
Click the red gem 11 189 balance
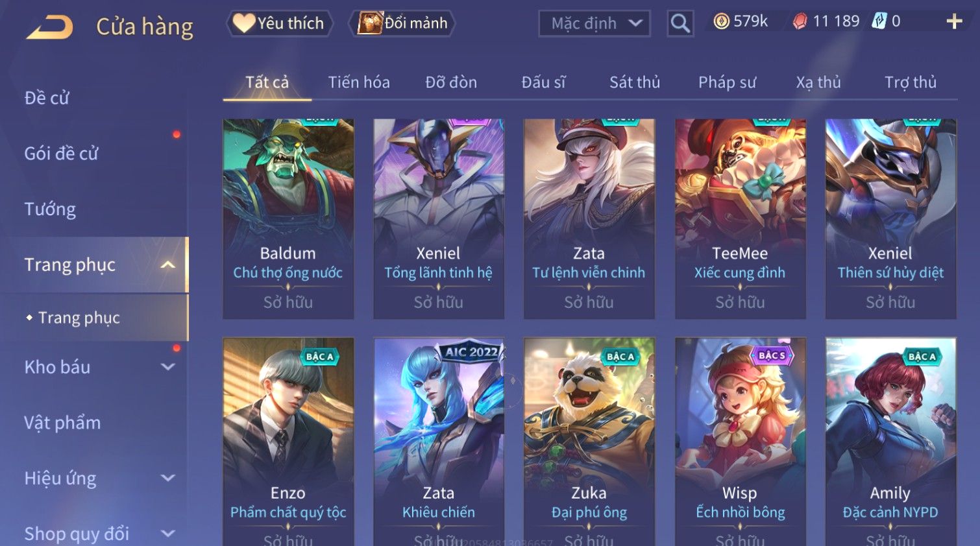click(826, 21)
